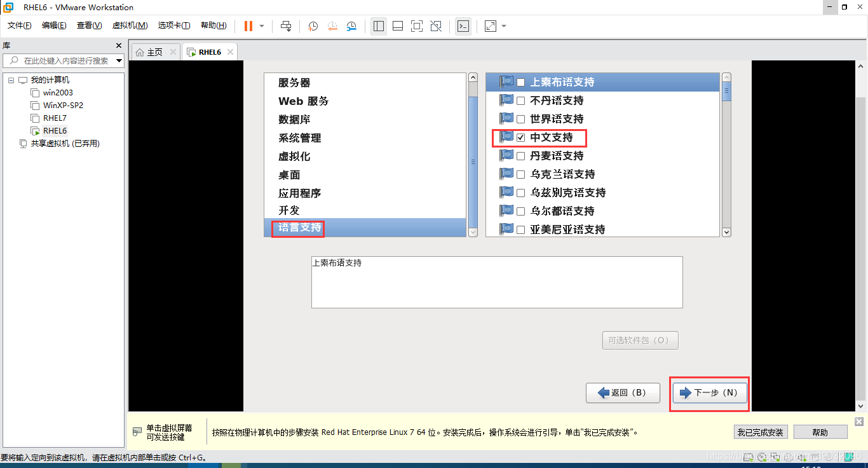The image size is (868, 468).
Task: Click the magnifier icon in library search
Action: click(14, 60)
